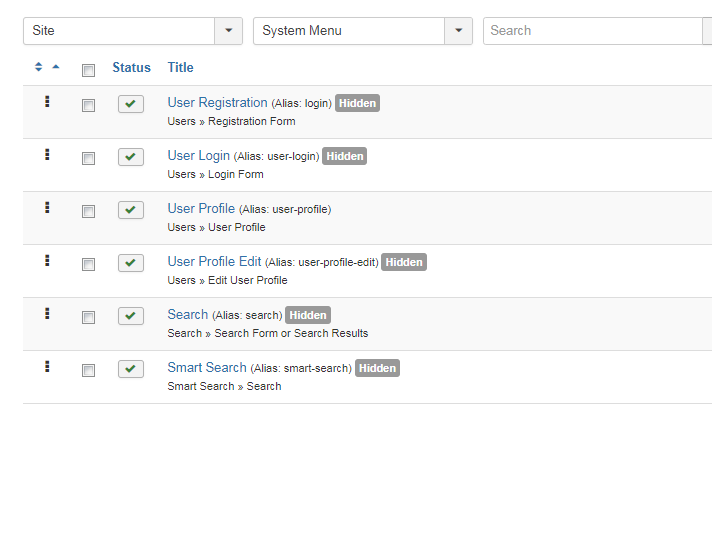
Task: Click the status checkmark for Smart Search
Action: (131, 369)
